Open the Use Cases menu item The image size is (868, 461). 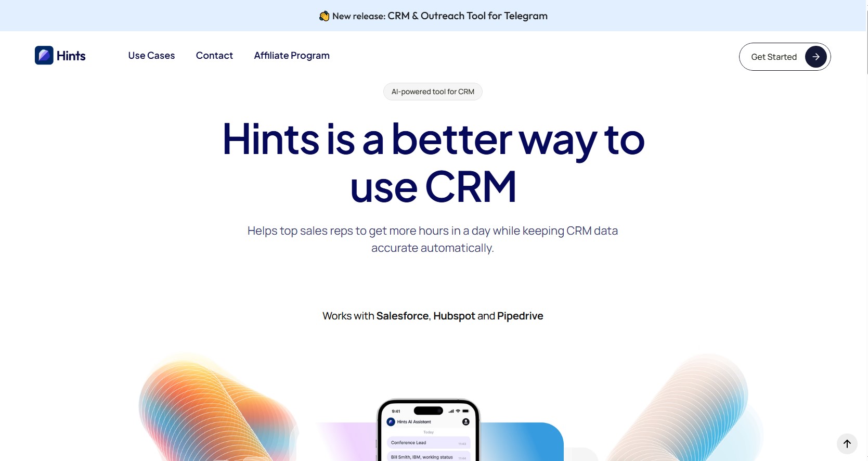point(151,56)
